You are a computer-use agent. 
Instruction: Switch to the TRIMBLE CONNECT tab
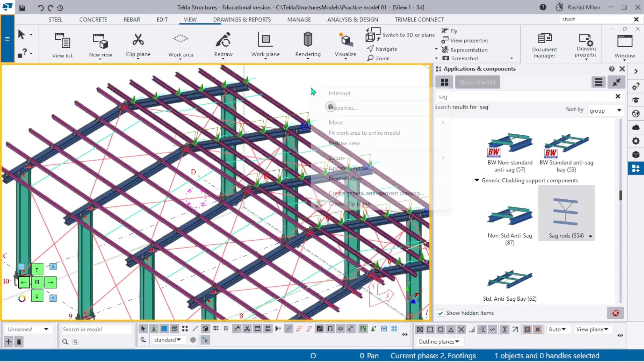point(419,19)
